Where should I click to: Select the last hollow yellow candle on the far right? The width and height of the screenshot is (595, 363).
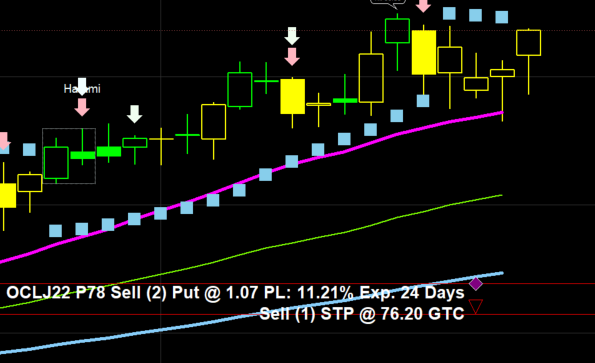tap(528, 43)
